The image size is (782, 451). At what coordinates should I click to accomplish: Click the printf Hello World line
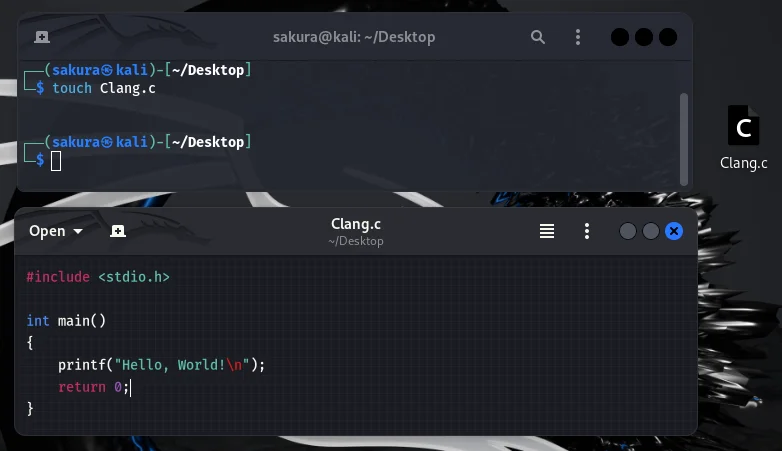(161, 365)
